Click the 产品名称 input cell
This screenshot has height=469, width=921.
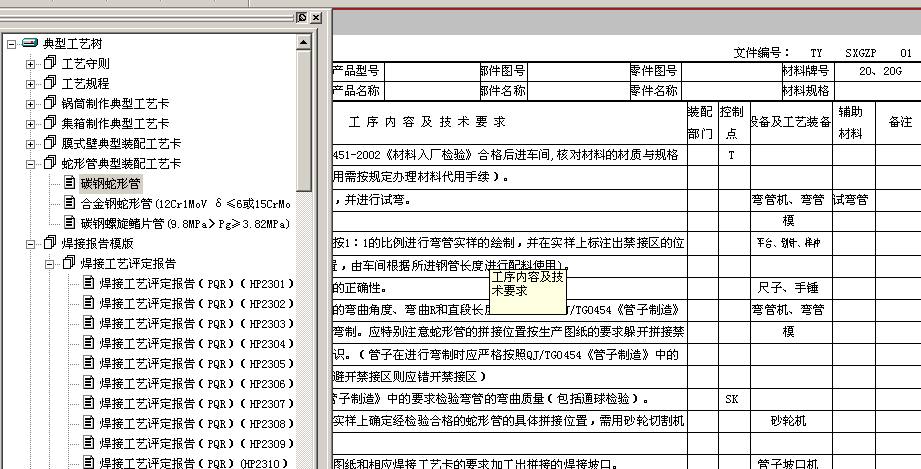[x=431, y=91]
